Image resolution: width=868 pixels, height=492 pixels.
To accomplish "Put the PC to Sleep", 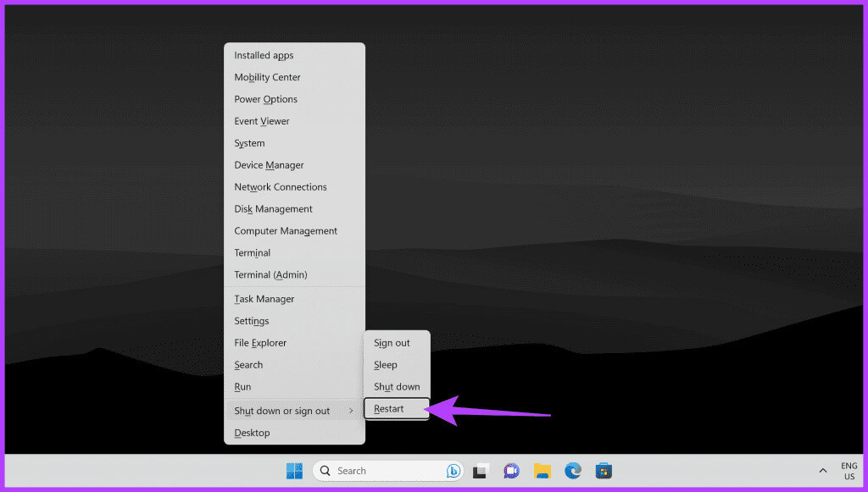I will click(x=397, y=365).
